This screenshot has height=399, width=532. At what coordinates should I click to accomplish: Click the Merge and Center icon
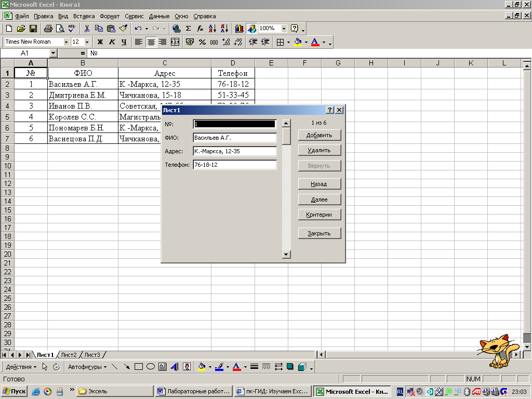point(175,42)
